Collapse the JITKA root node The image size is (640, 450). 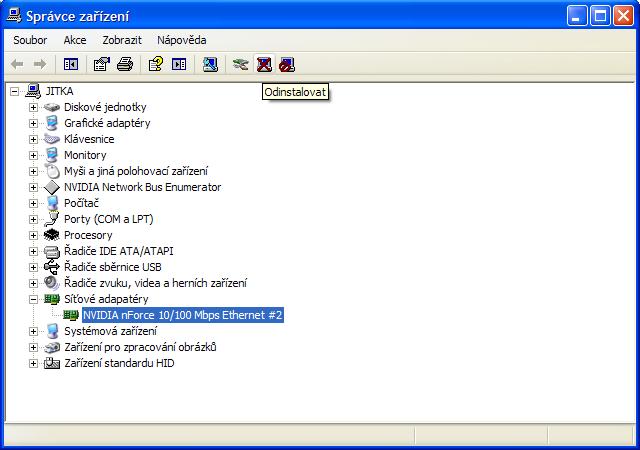click(x=15, y=91)
